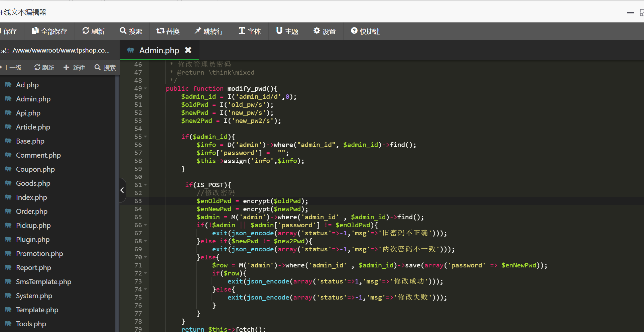This screenshot has width=644, height=332.
Task: Fold the if(IS_POST) block at line 61
Action: coord(145,185)
